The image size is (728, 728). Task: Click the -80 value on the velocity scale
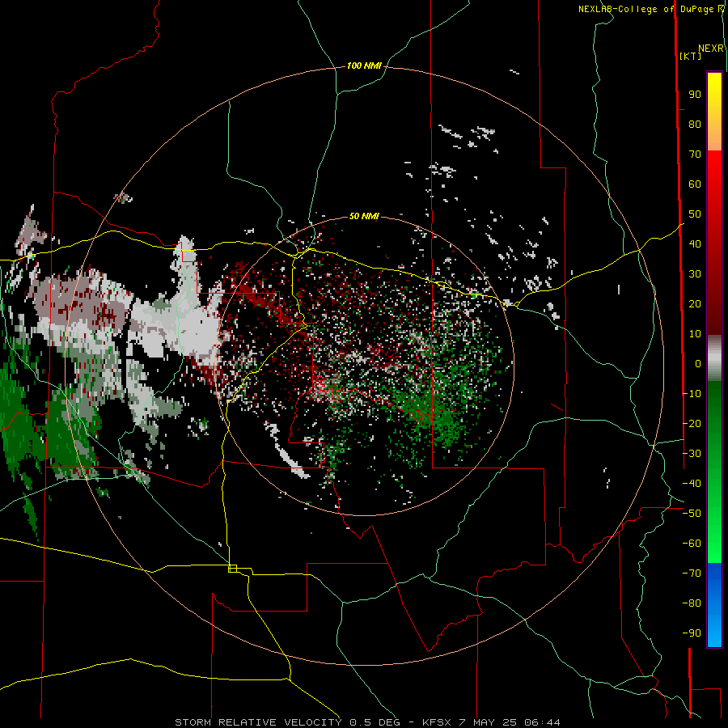click(692, 603)
